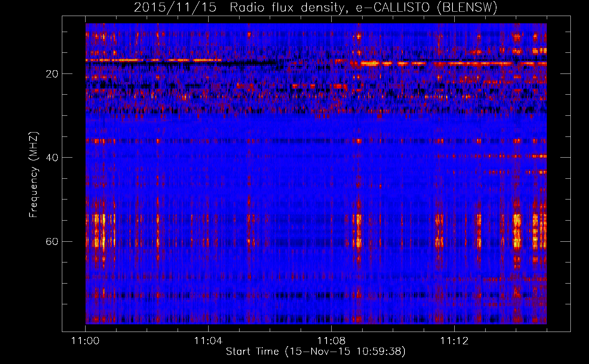Select the 11:08 time tick label
This screenshot has width=589, height=364.
point(331,341)
